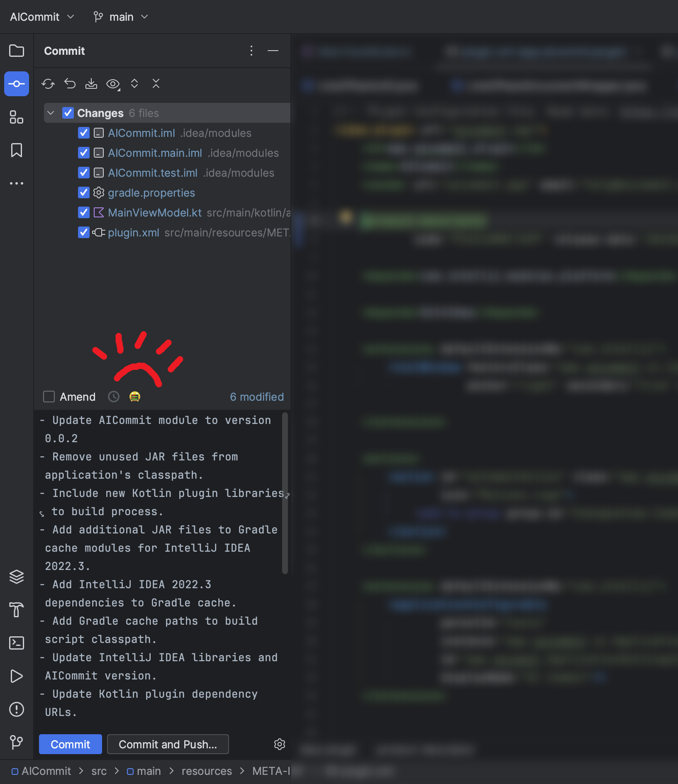Image resolution: width=678 pixels, height=784 pixels.
Task: Collapse all changes in tree
Action: (156, 84)
